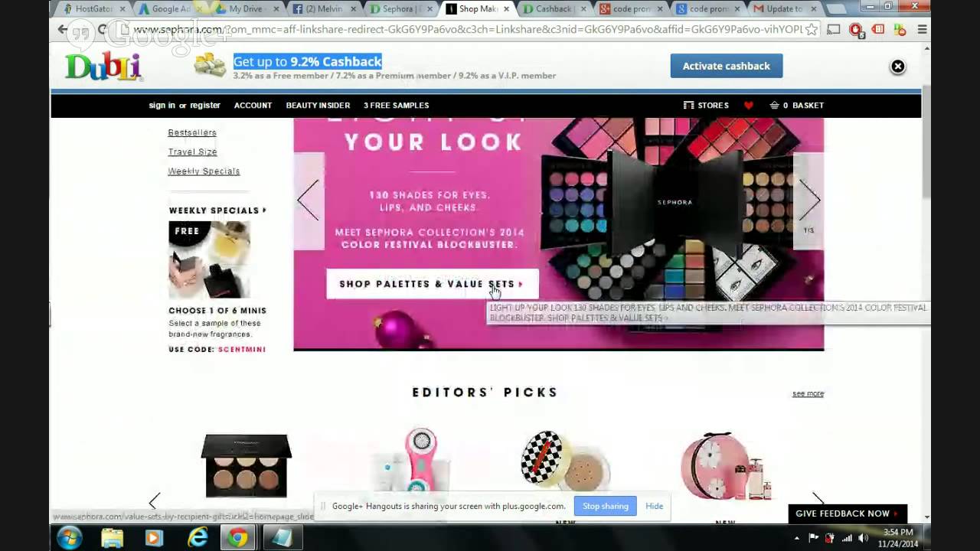Open ACCOUNT menu

(253, 106)
